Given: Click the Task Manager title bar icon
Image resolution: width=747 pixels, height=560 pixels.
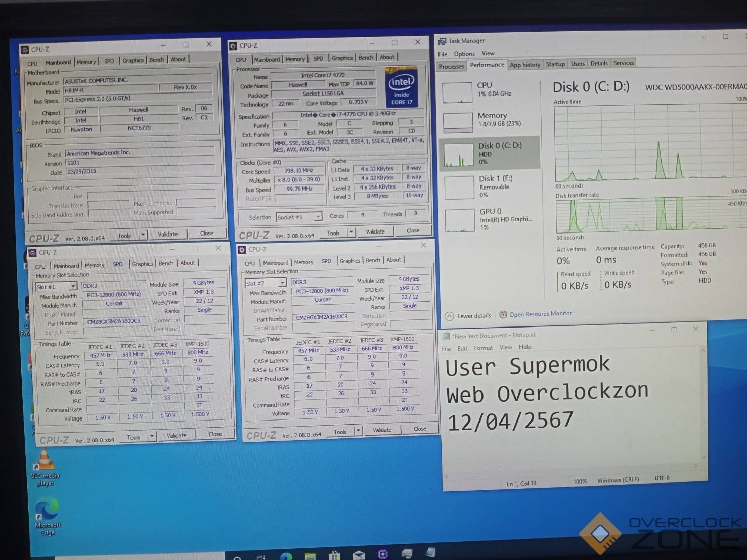Looking at the screenshot, I should click(x=442, y=41).
